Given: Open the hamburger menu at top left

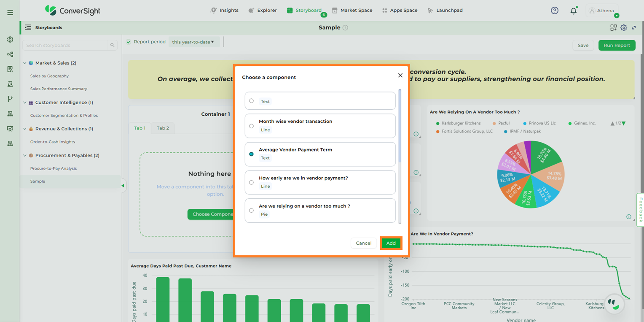Looking at the screenshot, I should pyautogui.click(x=10, y=12).
